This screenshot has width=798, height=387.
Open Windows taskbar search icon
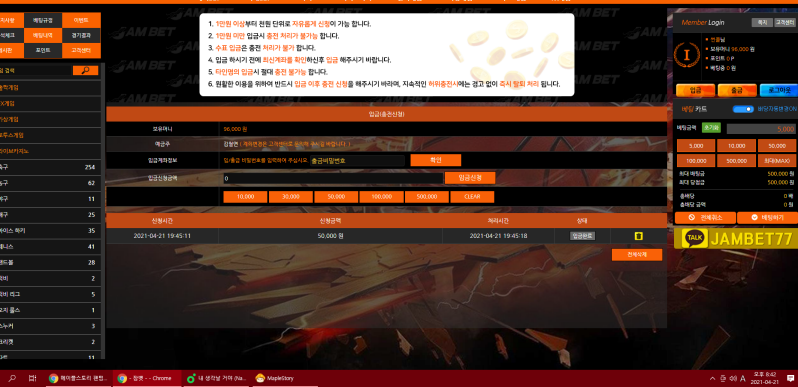pyautogui.click(x=12, y=378)
